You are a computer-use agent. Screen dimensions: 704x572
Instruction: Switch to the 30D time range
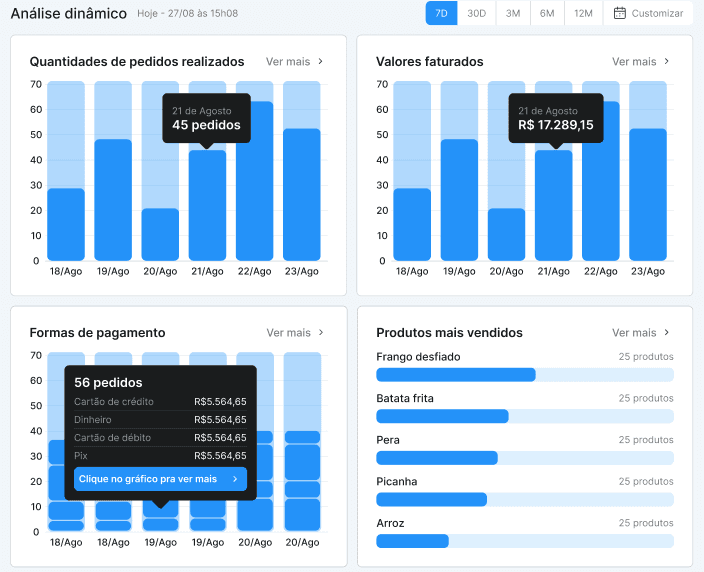tap(476, 14)
